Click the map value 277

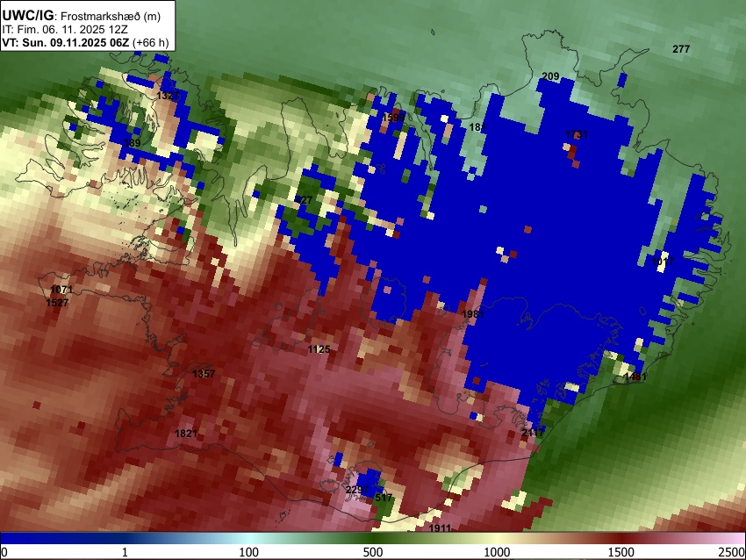[x=681, y=49]
